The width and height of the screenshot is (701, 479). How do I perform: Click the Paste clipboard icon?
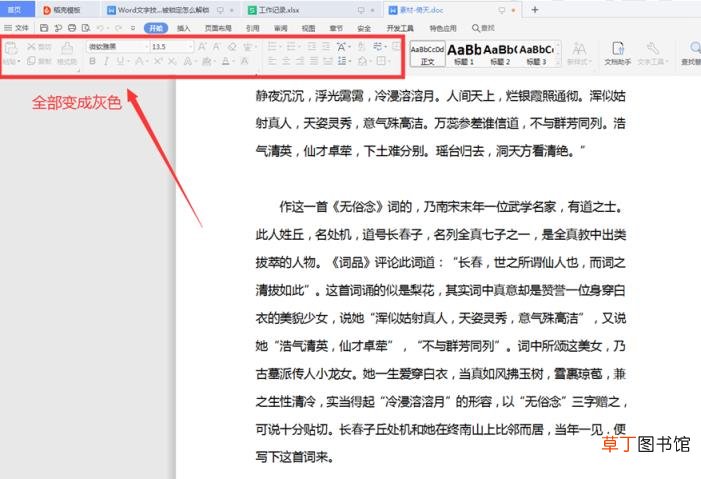point(11,47)
